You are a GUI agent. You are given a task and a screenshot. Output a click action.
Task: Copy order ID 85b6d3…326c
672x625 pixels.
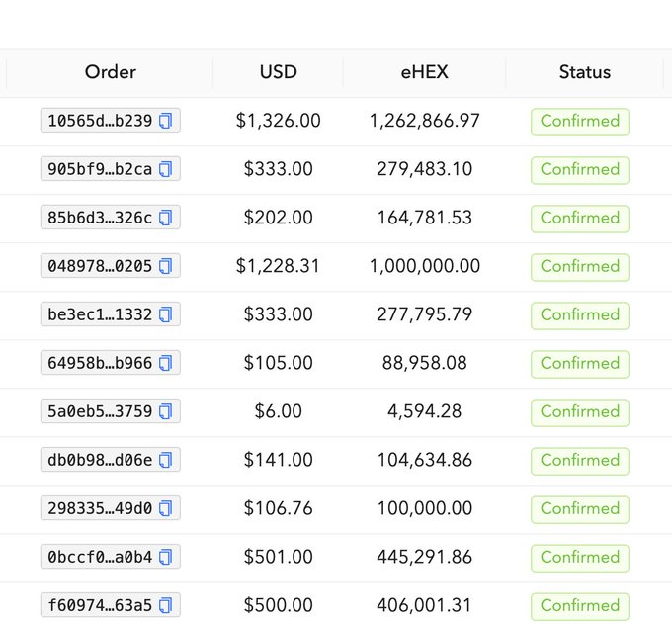pyautogui.click(x=165, y=218)
